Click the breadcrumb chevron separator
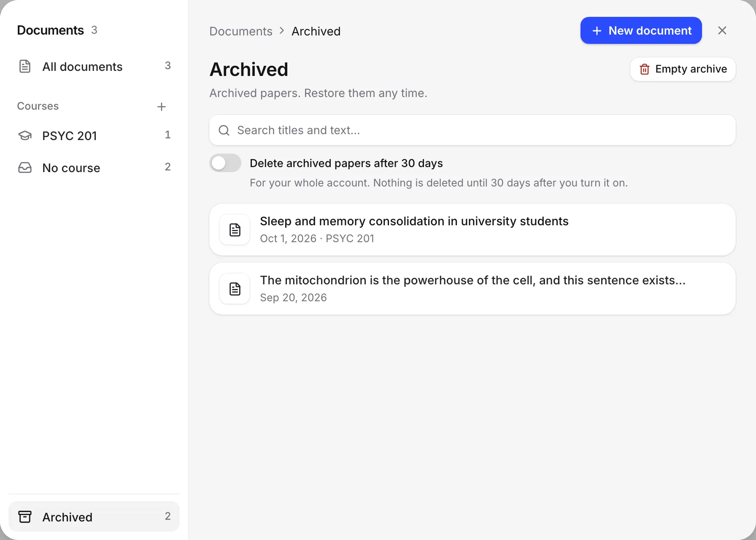Screen dimensions: 756x540 (282, 31)
